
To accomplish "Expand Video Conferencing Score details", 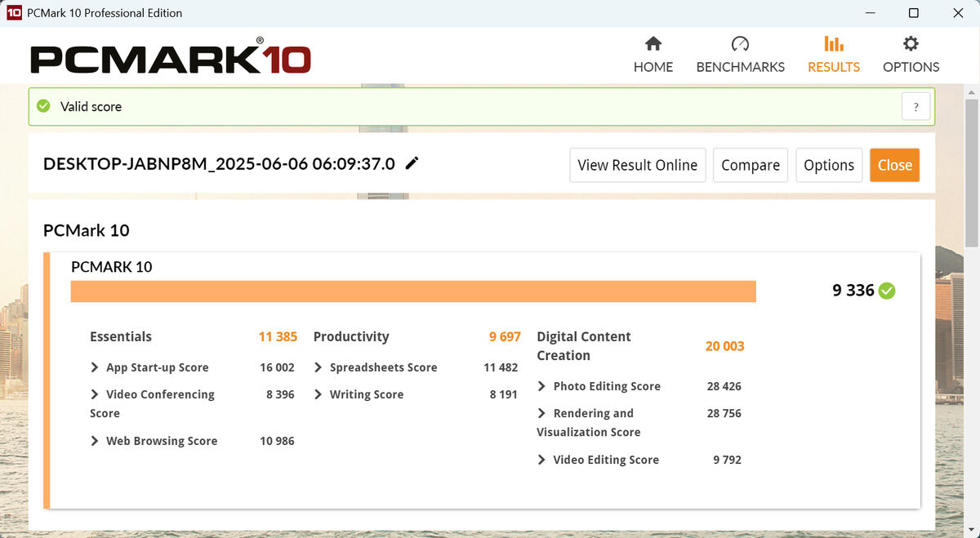I will click(x=95, y=394).
